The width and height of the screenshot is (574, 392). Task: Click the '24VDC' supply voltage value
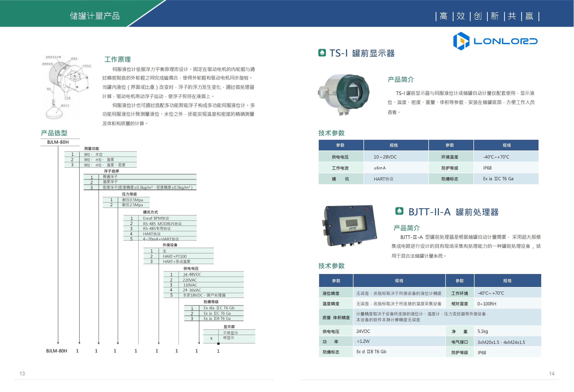363,331
